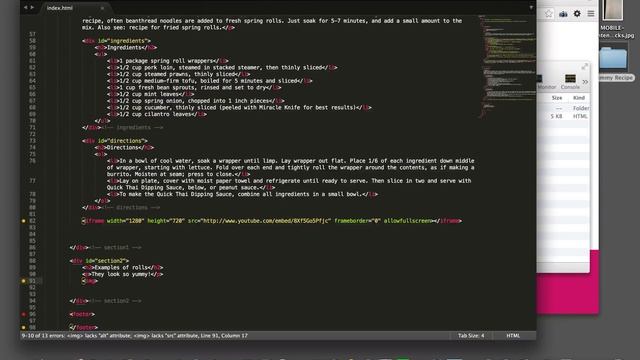The image size is (640, 360).
Task: Place the cursor on the img tag on line 91
Action: click(90, 281)
